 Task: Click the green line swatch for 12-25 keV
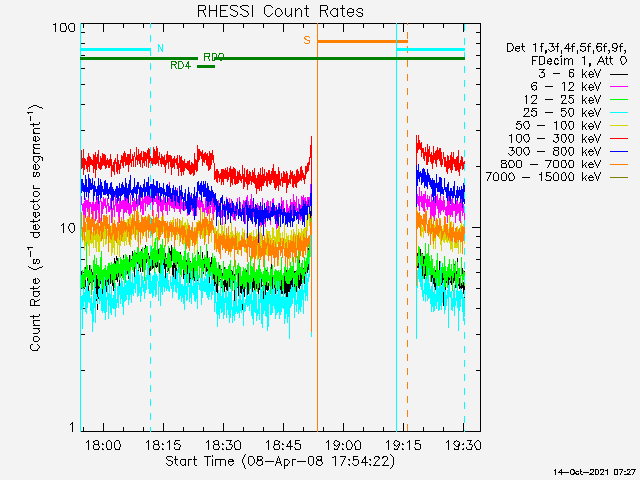coord(618,100)
